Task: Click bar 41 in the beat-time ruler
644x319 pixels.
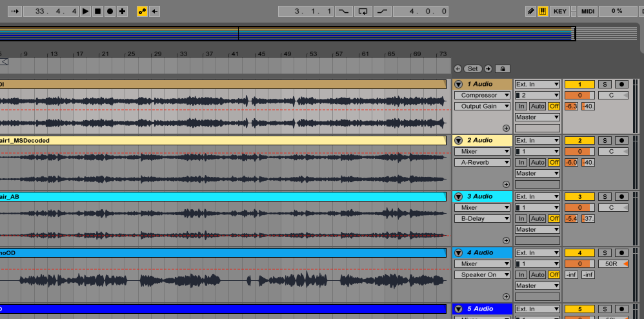Action: [x=236, y=54]
